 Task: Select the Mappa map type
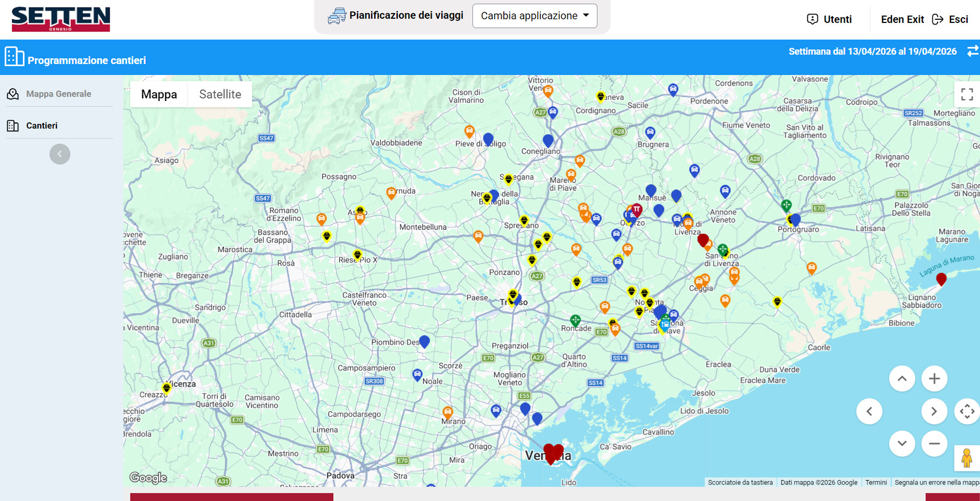[159, 94]
